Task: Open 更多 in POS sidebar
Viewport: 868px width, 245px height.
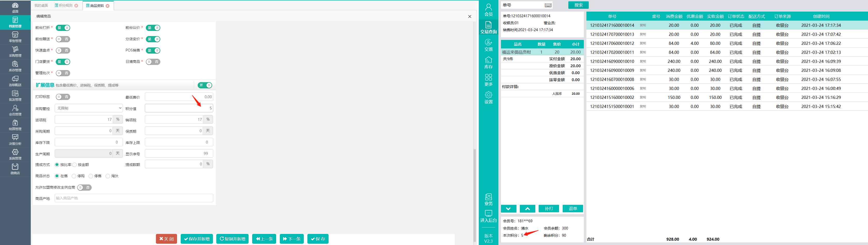Action: click(488, 80)
